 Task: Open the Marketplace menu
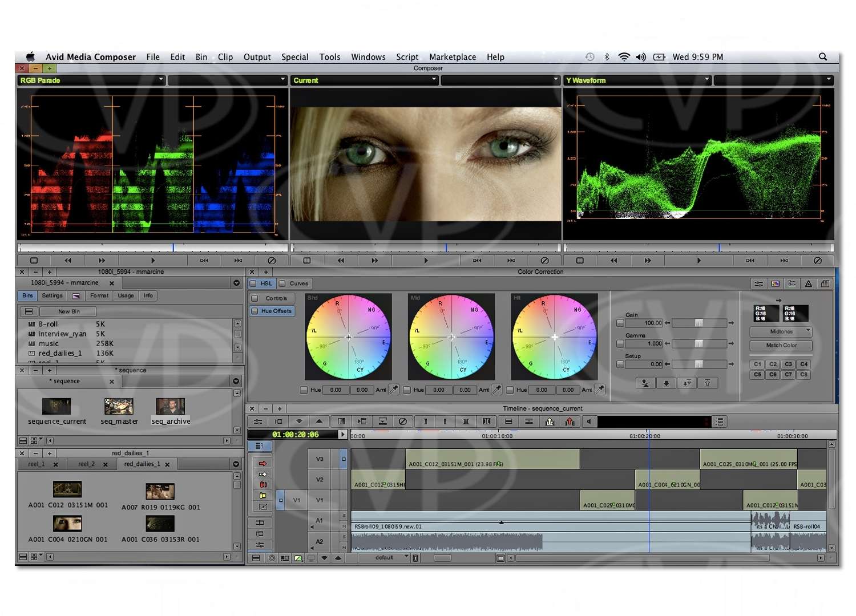tap(453, 57)
